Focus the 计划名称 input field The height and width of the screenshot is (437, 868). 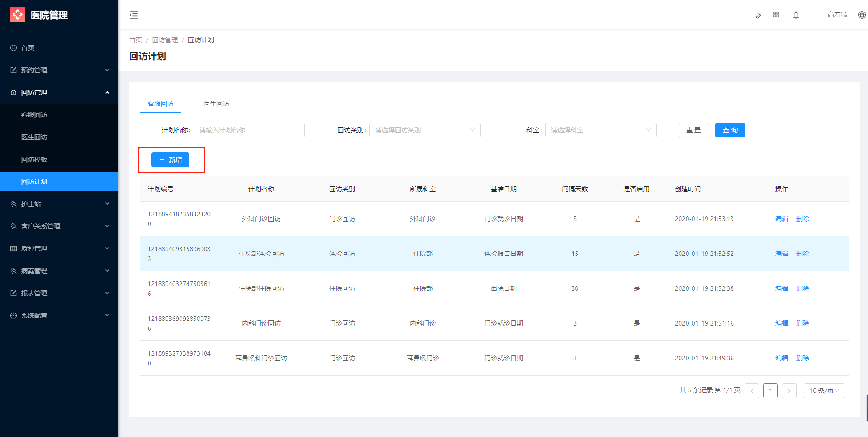point(249,130)
